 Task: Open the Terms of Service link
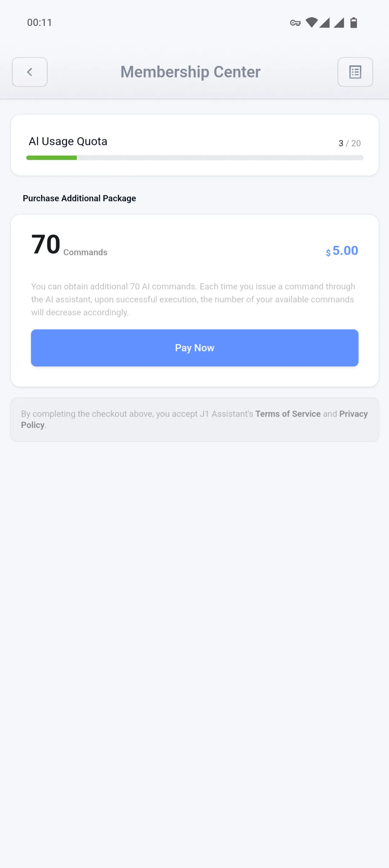point(288,414)
